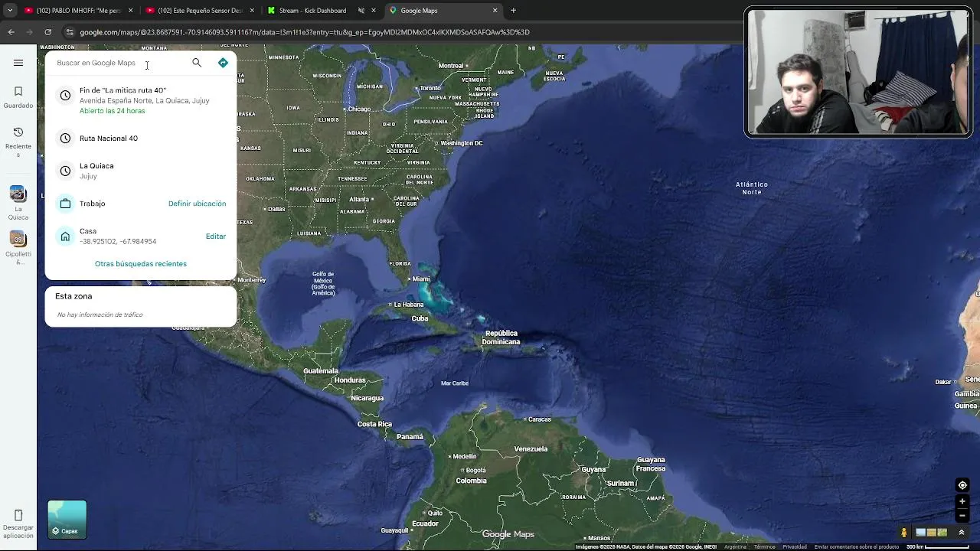Open a new browser tab
Image resolution: width=980 pixels, height=551 pixels.
513,11
